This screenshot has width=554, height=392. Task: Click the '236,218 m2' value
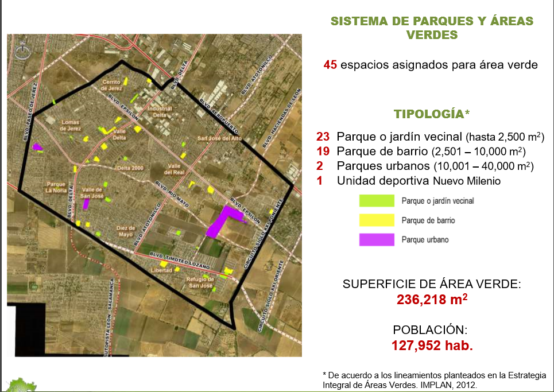432,299
